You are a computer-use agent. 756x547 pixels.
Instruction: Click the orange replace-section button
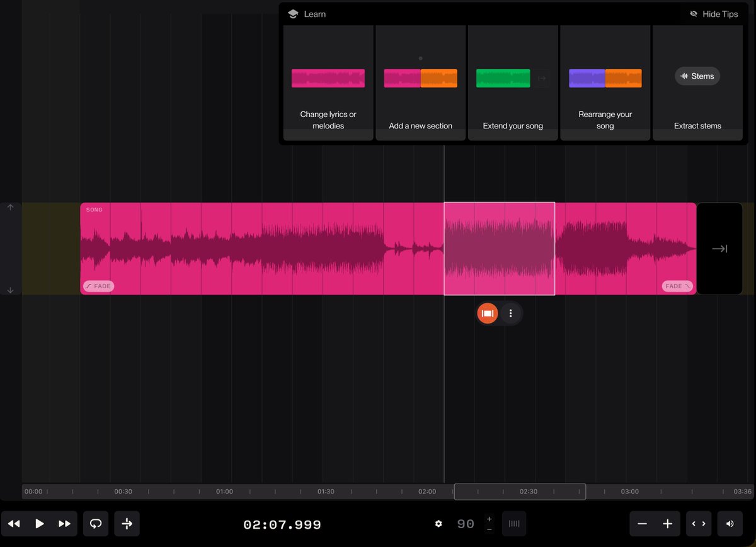pyautogui.click(x=487, y=313)
